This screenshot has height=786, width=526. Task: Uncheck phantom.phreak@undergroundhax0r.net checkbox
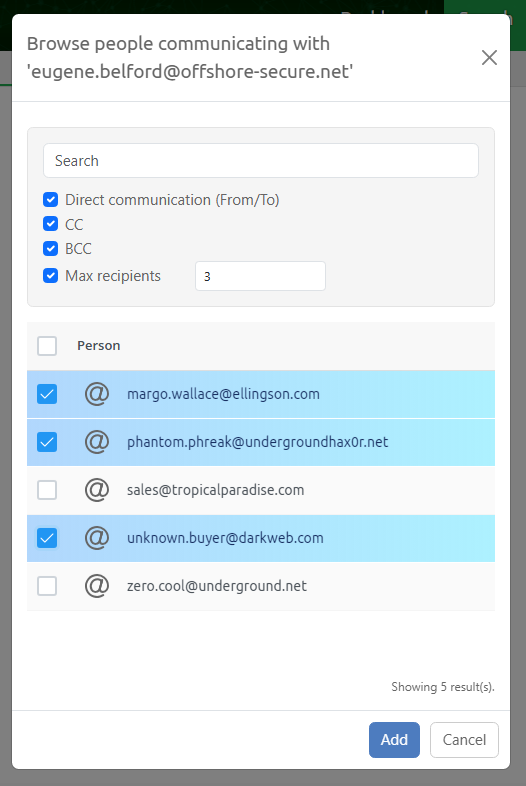point(47,442)
